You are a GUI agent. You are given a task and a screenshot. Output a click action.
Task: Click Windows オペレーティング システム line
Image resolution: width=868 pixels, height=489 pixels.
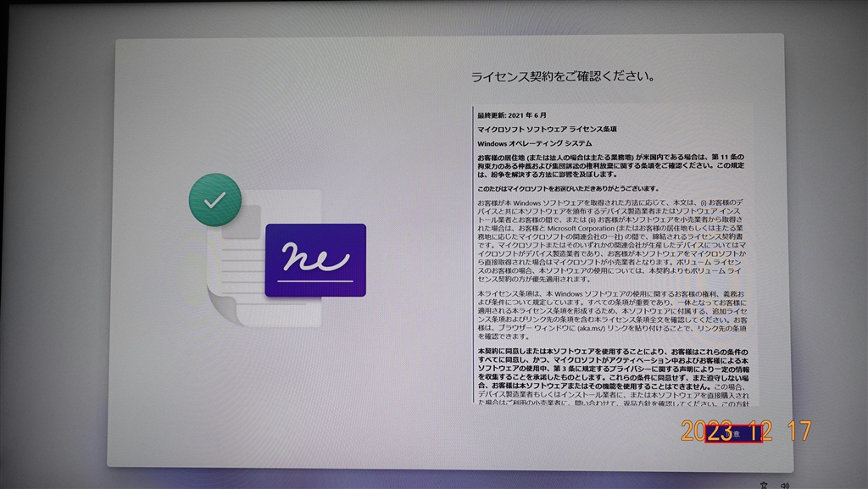point(535,143)
